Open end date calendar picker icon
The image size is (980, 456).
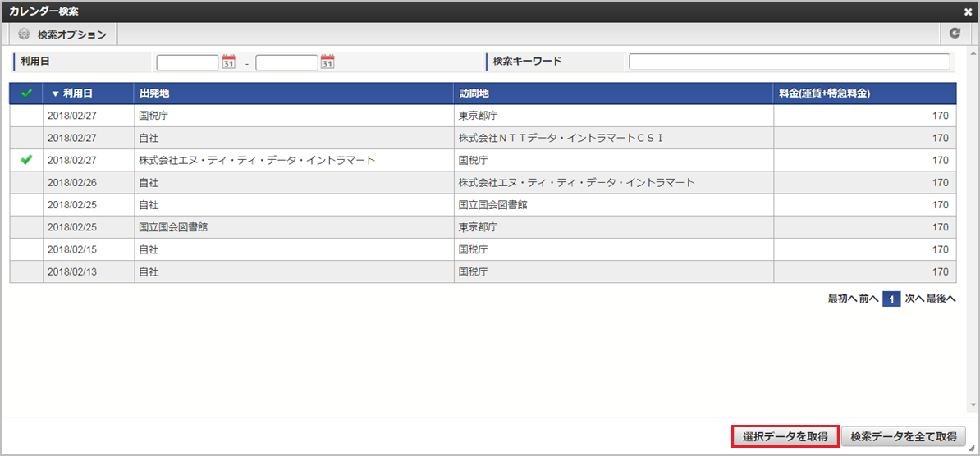pos(328,62)
